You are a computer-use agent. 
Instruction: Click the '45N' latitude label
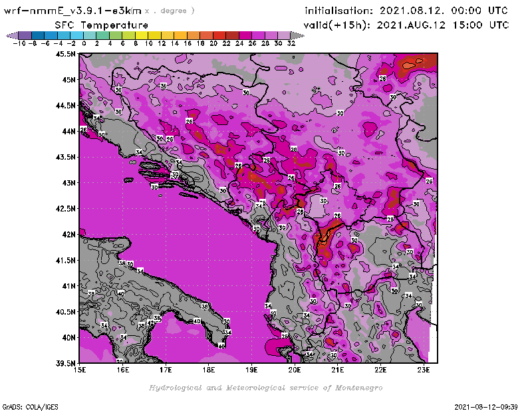[68, 79]
